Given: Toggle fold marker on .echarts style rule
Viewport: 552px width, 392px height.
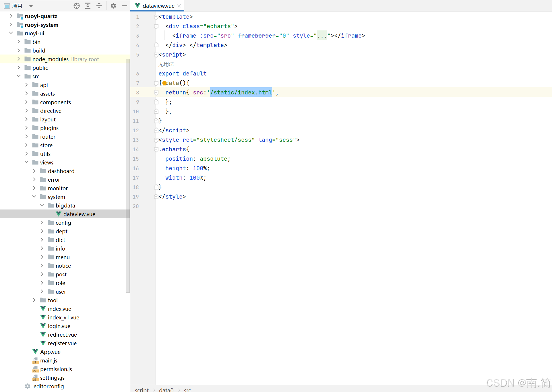Looking at the screenshot, I should coord(156,150).
